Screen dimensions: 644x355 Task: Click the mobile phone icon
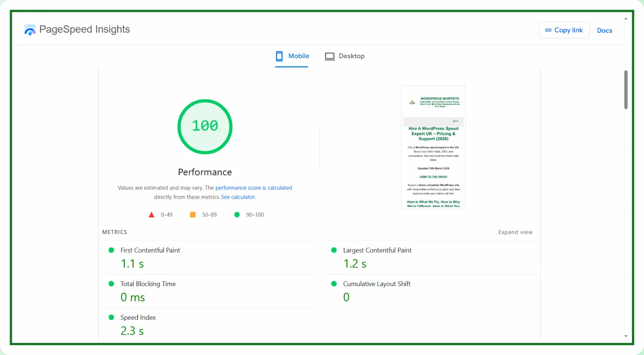click(x=279, y=56)
